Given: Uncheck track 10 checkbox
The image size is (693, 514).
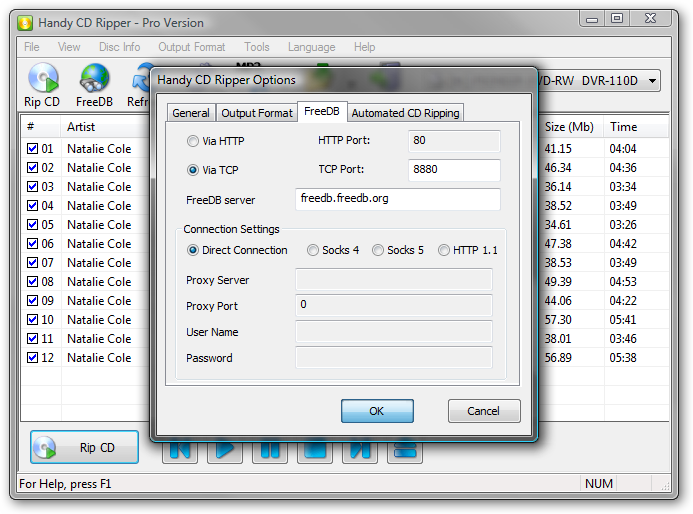Looking at the screenshot, I should (32, 320).
